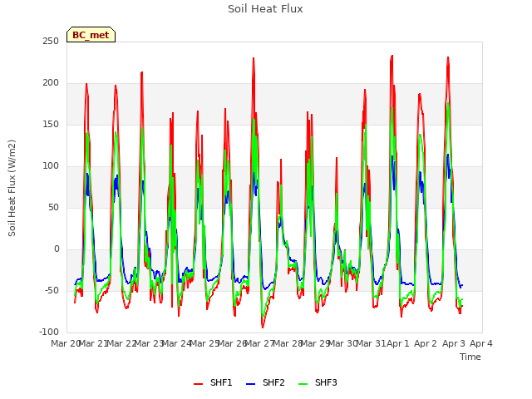The image size is (532, 399).
Task: Click the red SHF1 legend color marker
Action: pyautogui.click(x=198, y=384)
